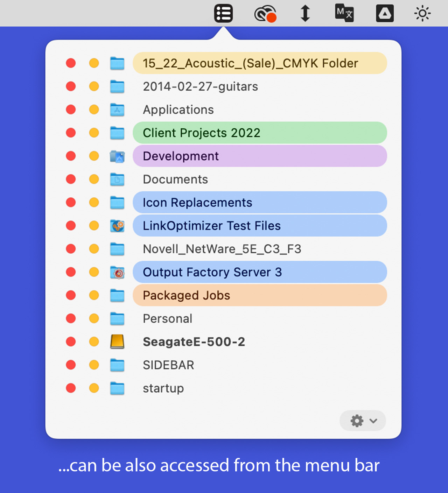
Task: Click the SeagateE-500-2 drive icon
Action: 118,341
